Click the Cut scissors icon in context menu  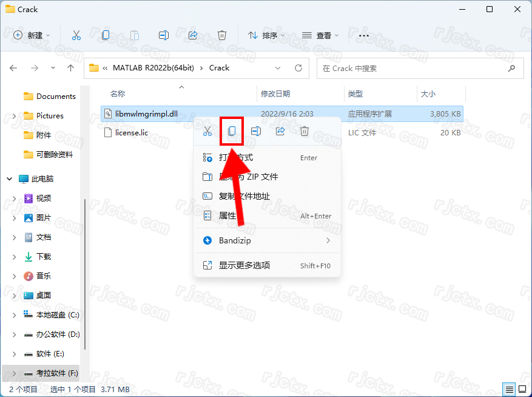coord(207,131)
